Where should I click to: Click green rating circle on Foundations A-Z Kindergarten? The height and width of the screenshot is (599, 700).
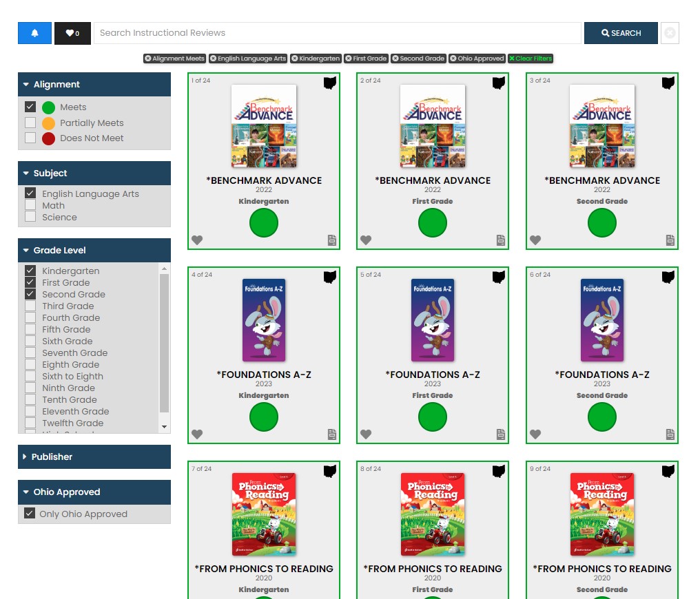point(264,417)
